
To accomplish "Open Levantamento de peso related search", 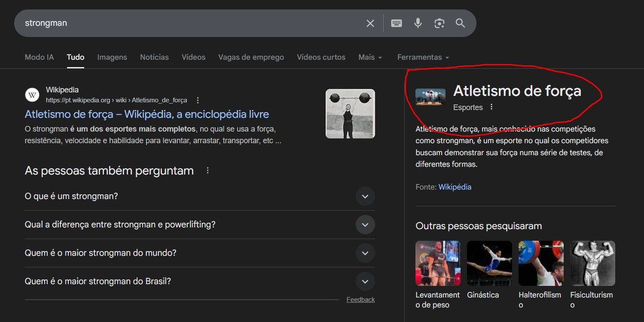I will [438, 275].
